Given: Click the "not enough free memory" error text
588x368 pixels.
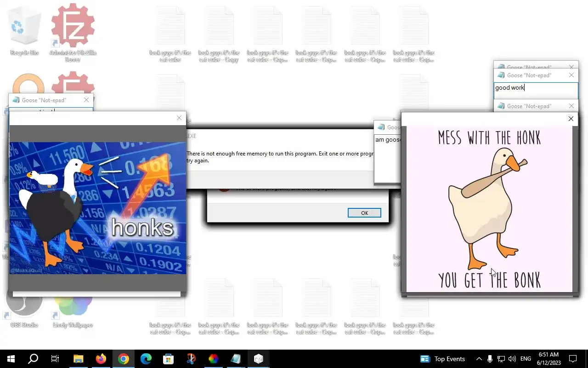Looking at the screenshot, I should [x=280, y=157].
